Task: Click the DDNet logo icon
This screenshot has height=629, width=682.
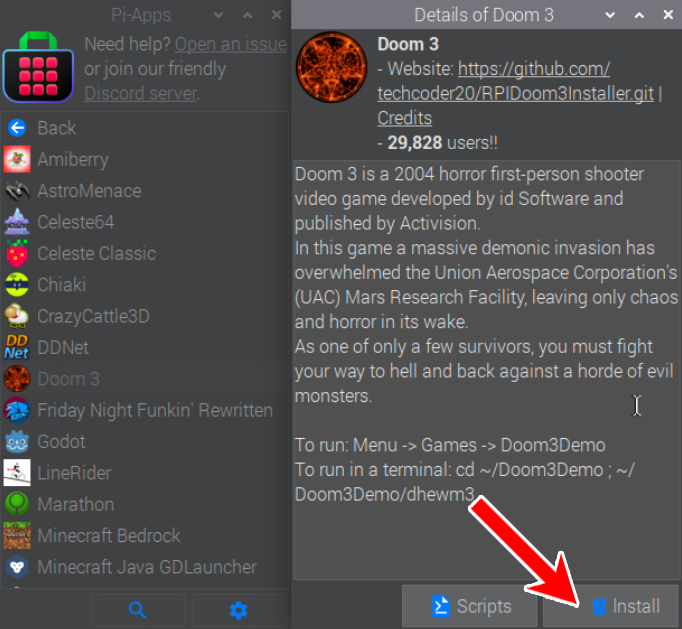Action: point(17,347)
